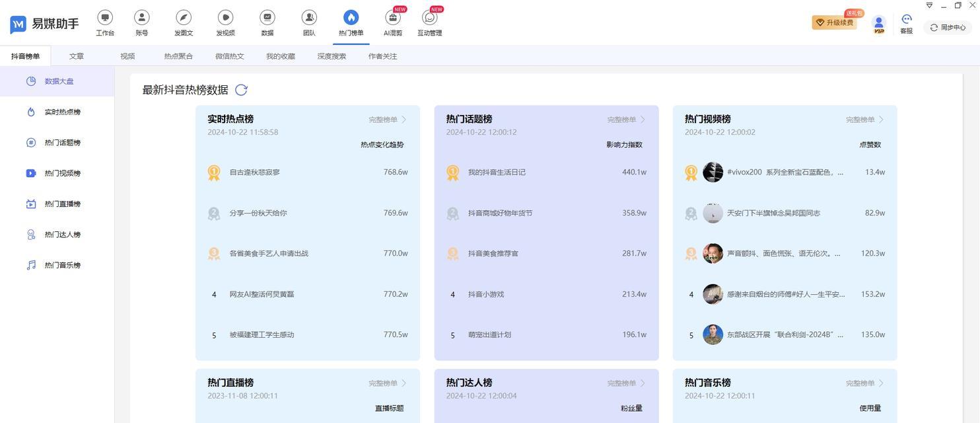Open the hot topic 分享一份秋天给你
980x423 pixels.
click(x=258, y=213)
